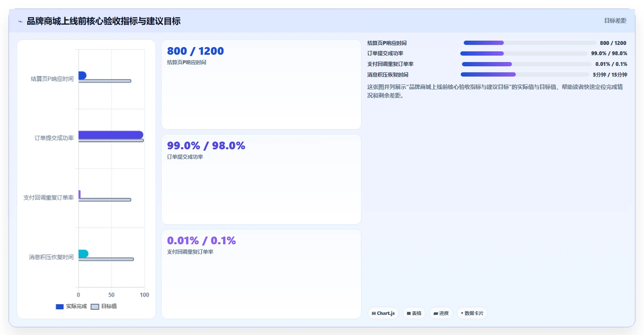Toggle the 目标值 legend swatch
644x335 pixels.
(95, 306)
